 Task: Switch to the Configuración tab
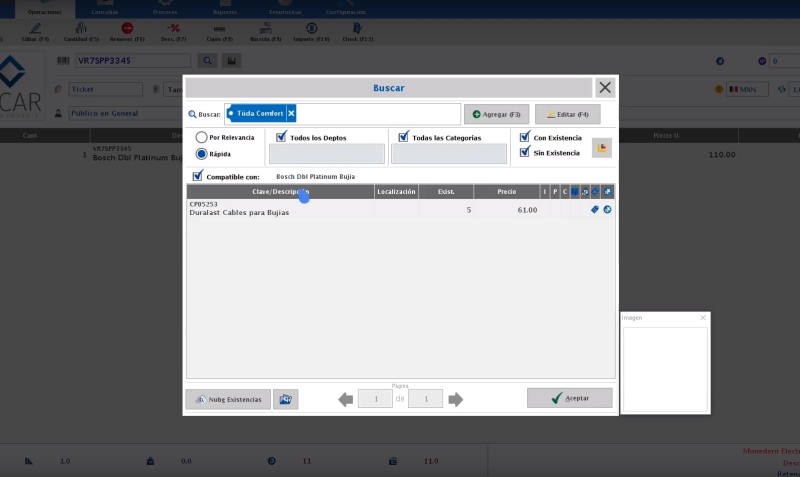coord(346,9)
